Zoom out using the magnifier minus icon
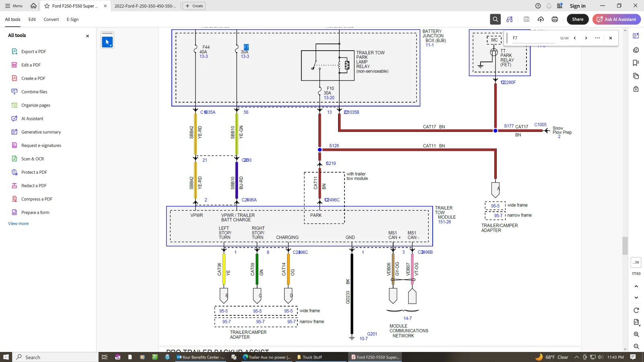Image resolution: width=644 pixels, height=362 pixels. coord(636,346)
